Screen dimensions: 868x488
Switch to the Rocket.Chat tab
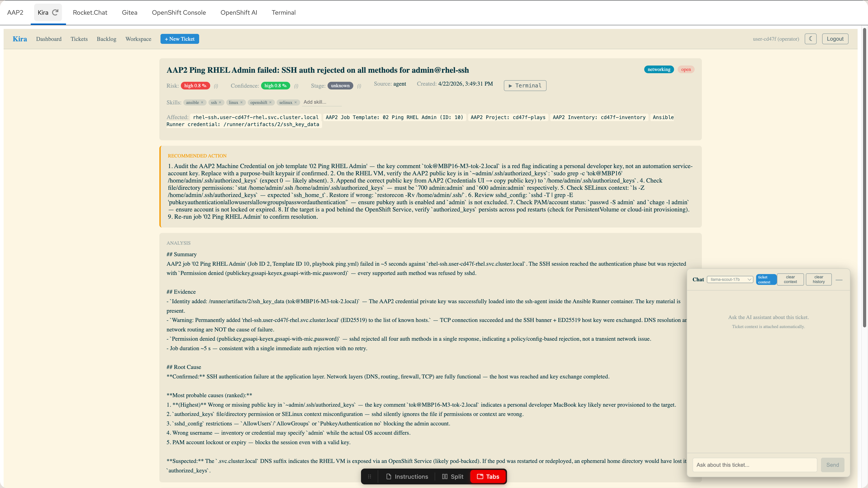[90, 12]
